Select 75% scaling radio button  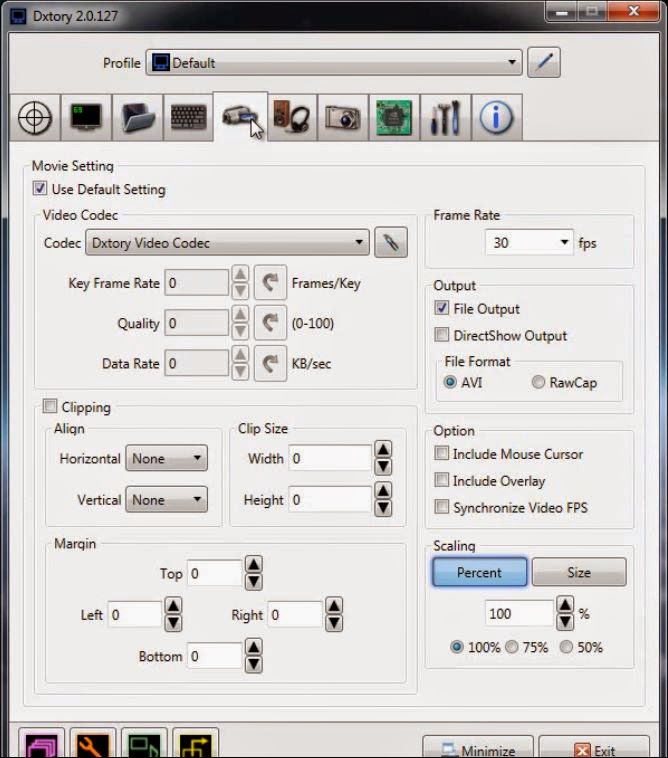point(511,647)
